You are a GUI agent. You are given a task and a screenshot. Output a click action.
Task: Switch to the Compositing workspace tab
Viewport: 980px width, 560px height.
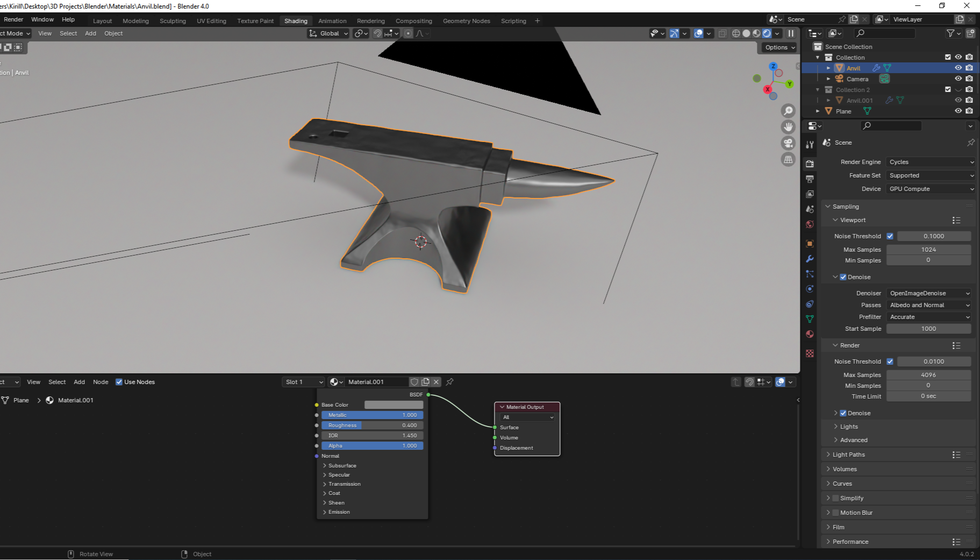(x=413, y=21)
